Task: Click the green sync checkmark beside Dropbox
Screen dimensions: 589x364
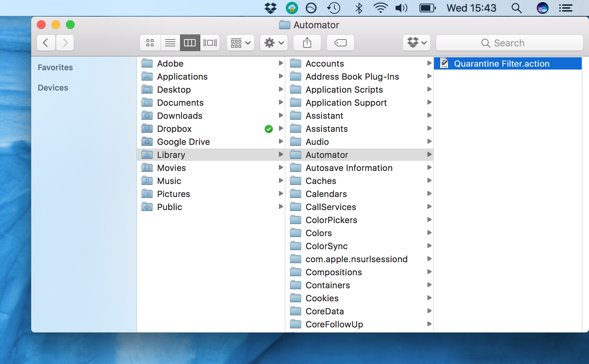Action: click(x=268, y=129)
